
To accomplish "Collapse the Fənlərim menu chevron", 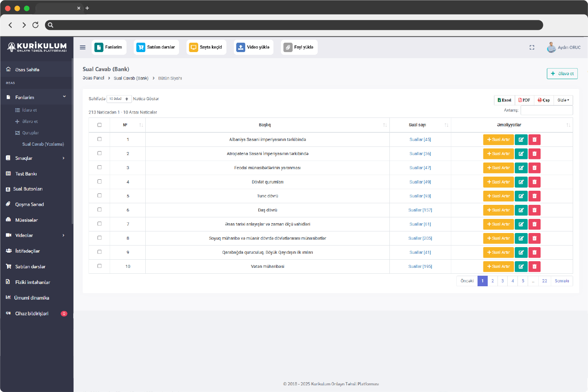I will point(65,97).
